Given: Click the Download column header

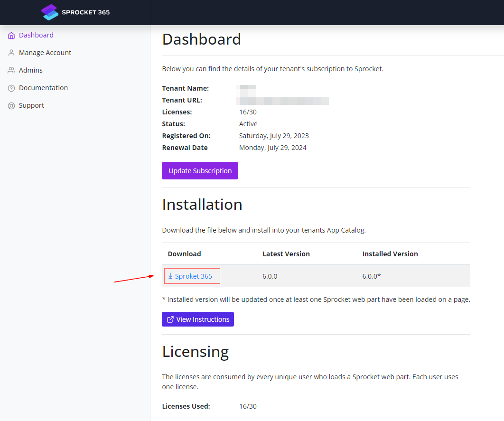Looking at the screenshot, I should pos(184,254).
